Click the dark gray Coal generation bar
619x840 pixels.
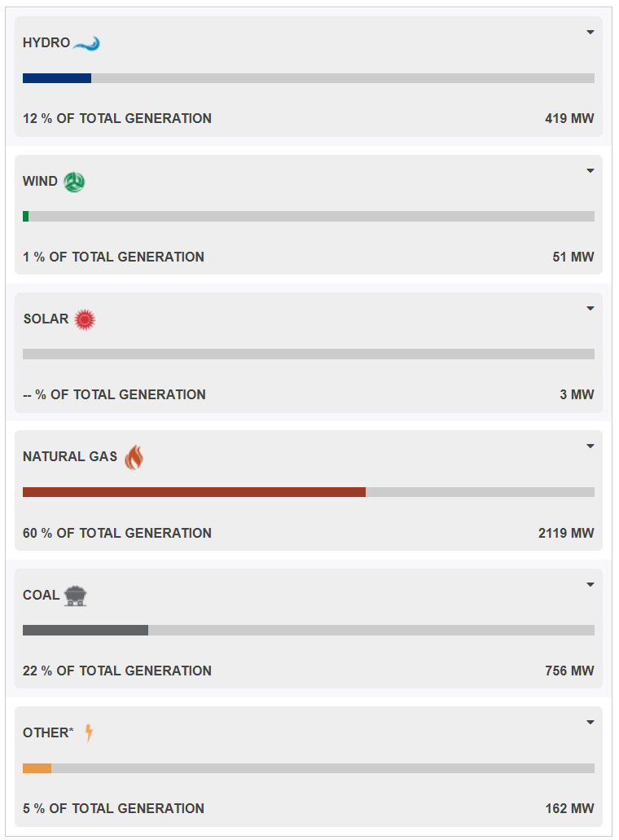[86, 630]
